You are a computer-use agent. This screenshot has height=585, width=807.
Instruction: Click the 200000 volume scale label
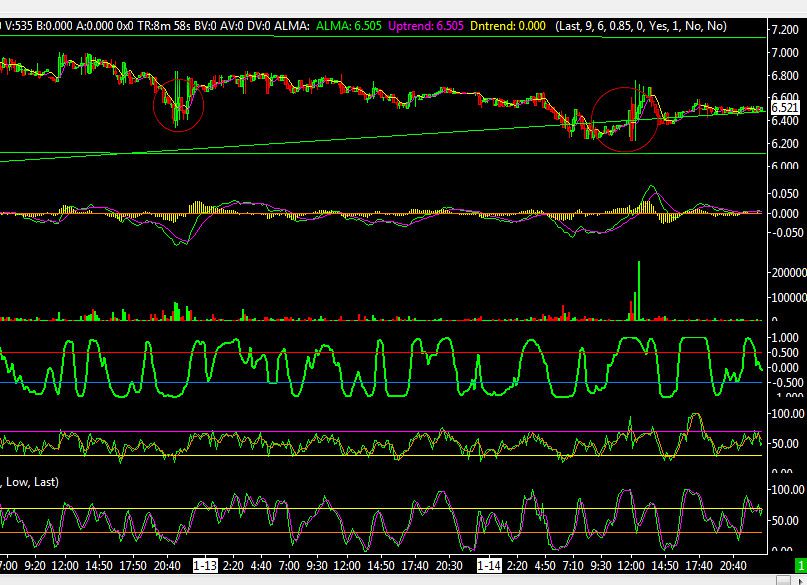(784, 273)
